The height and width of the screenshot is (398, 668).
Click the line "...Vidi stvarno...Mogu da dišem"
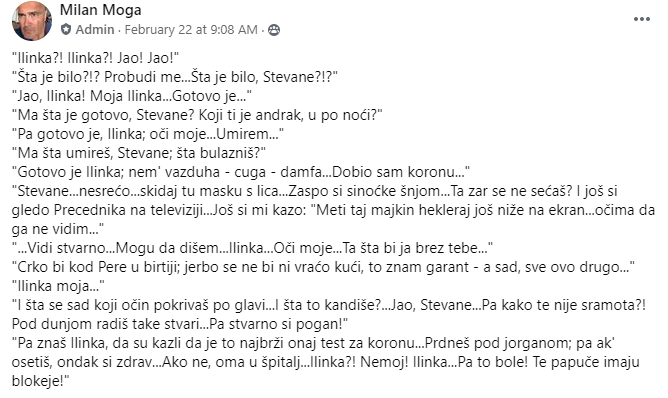[x=252, y=248]
